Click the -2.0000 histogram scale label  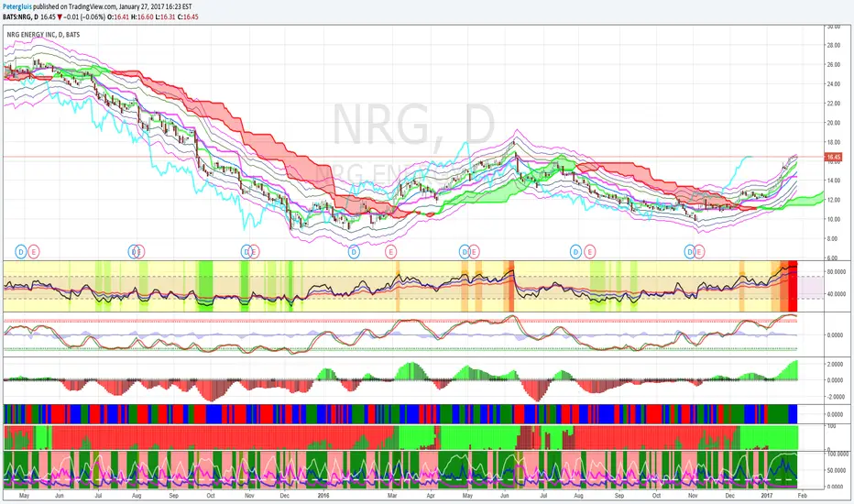click(x=836, y=397)
